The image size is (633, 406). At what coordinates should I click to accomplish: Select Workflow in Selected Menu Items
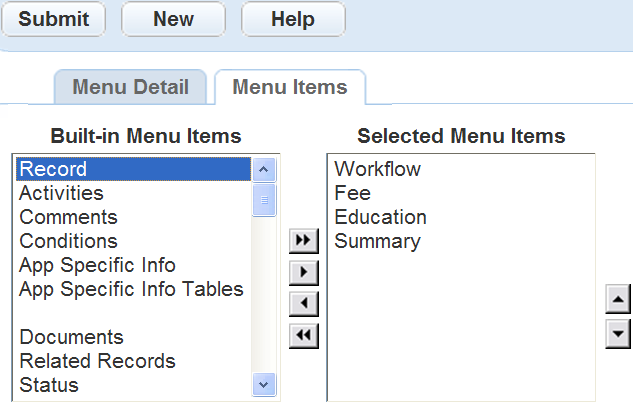click(378, 169)
